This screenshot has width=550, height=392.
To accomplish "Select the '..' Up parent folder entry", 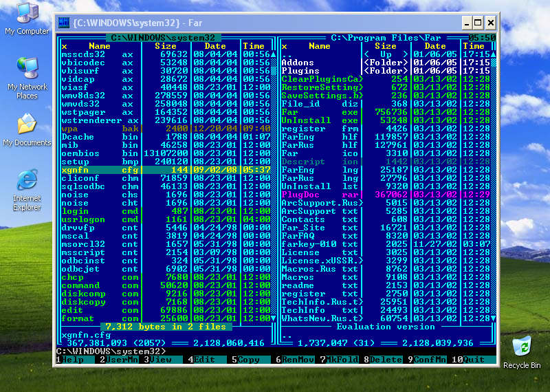I will 386,54.
